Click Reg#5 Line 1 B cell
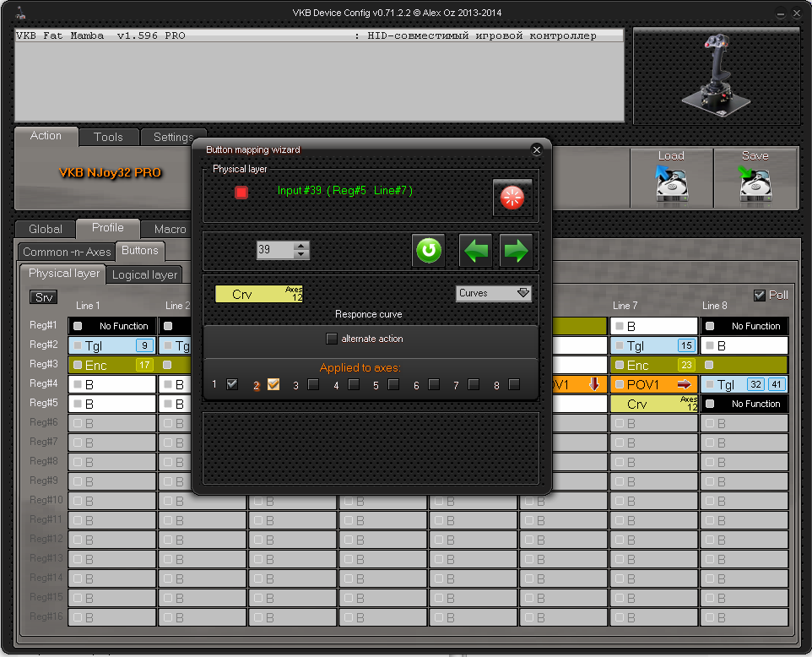 [112, 404]
